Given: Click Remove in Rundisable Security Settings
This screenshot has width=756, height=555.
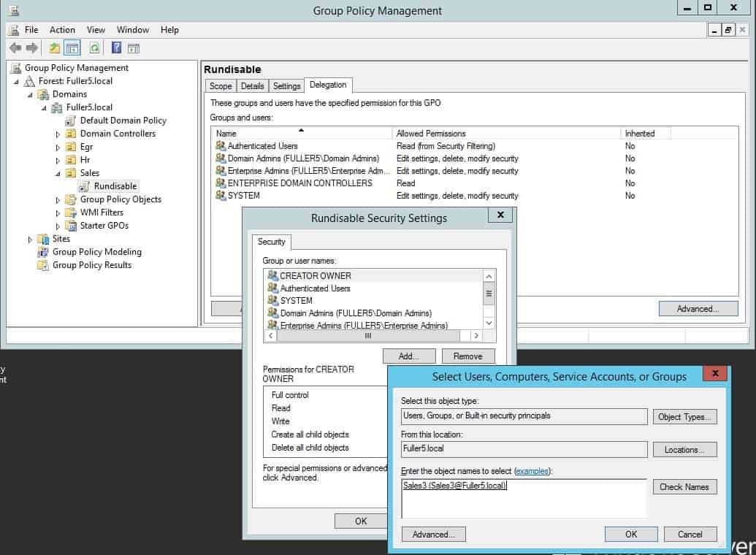Looking at the screenshot, I should 468,356.
